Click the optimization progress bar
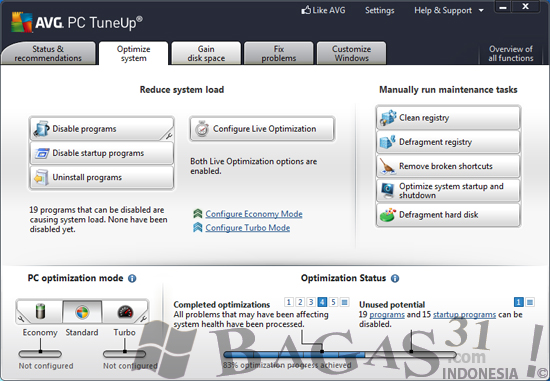Viewport: 550px width, 381px height. coord(340,354)
